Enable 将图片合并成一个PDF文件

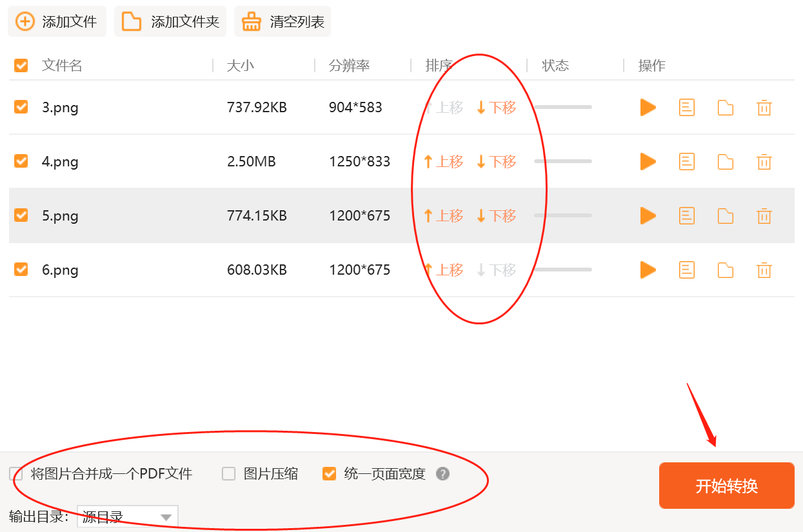tap(15, 473)
